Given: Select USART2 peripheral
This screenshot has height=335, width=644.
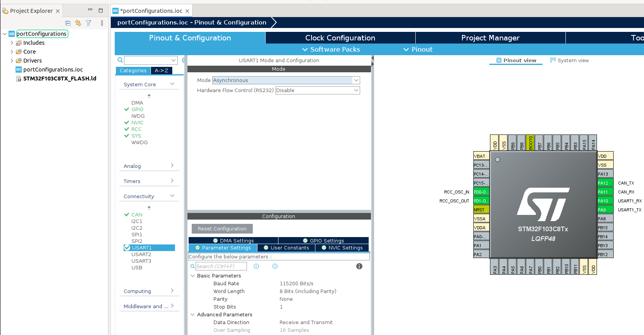Looking at the screenshot, I should [141, 255].
